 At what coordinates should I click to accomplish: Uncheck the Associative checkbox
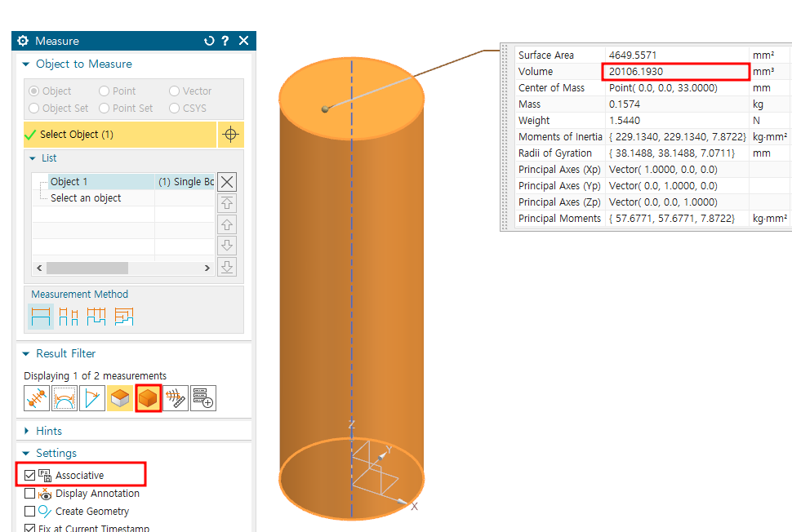[30, 475]
